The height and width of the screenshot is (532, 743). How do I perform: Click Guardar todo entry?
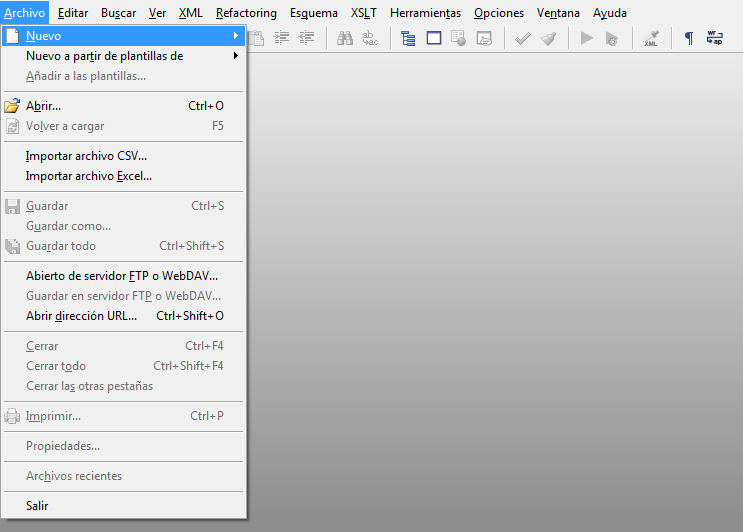pos(123,246)
